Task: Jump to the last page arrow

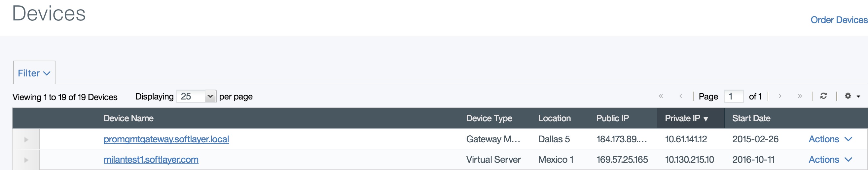Action: 800,97
